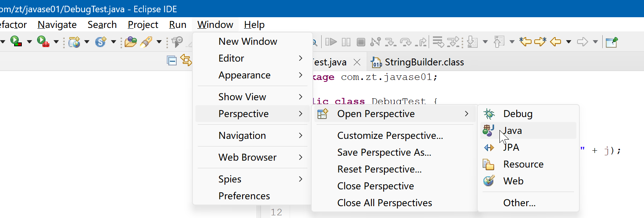The width and height of the screenshot is (644, 218).
Task: Click the yellow Back arrow icon
Action: [555, 42]
